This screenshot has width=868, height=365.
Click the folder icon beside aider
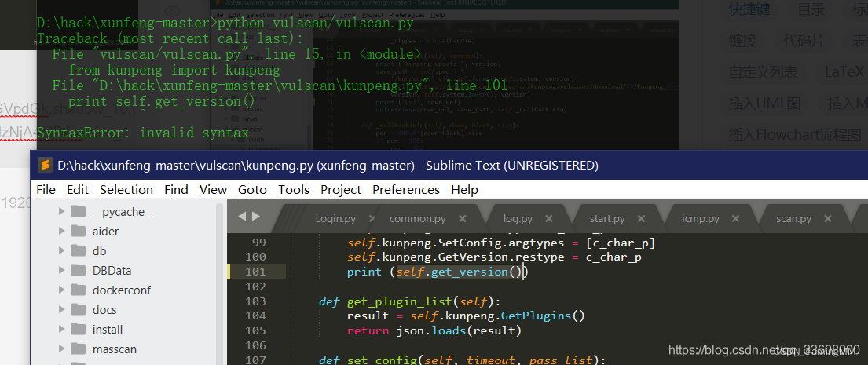click(x=78, y=231)
